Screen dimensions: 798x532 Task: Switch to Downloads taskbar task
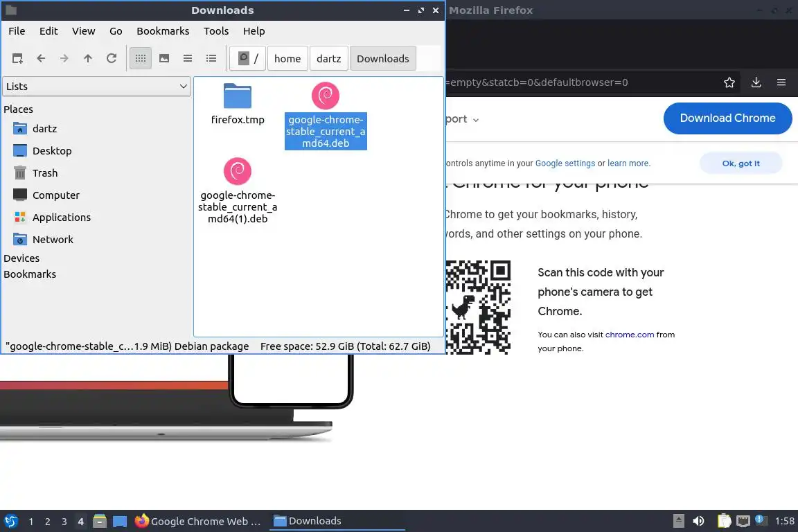337,522
